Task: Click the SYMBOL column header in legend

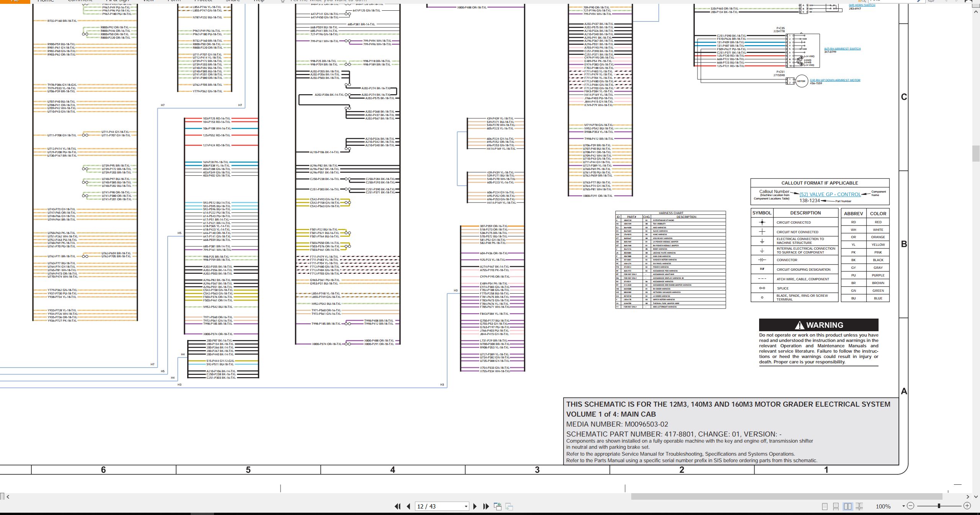Action: pos(762,213)
